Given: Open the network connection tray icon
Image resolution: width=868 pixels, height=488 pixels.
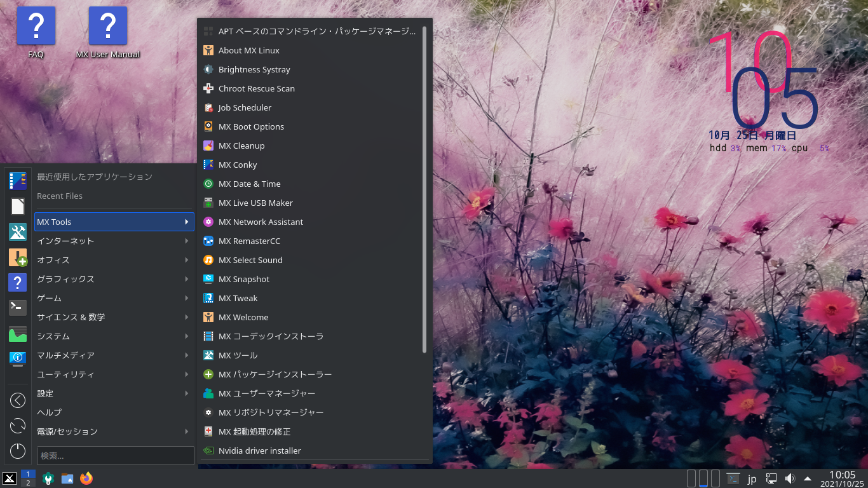Looking at the screenshot, I should (x=771, y=478).
